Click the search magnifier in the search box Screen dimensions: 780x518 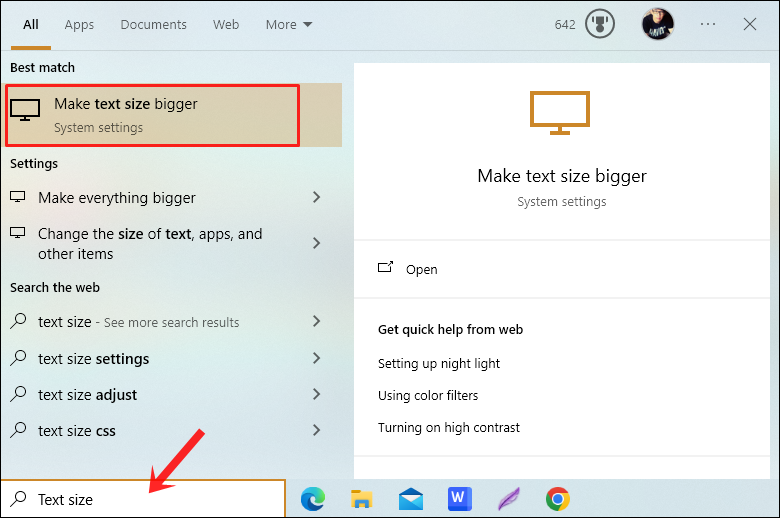point(18,498)
